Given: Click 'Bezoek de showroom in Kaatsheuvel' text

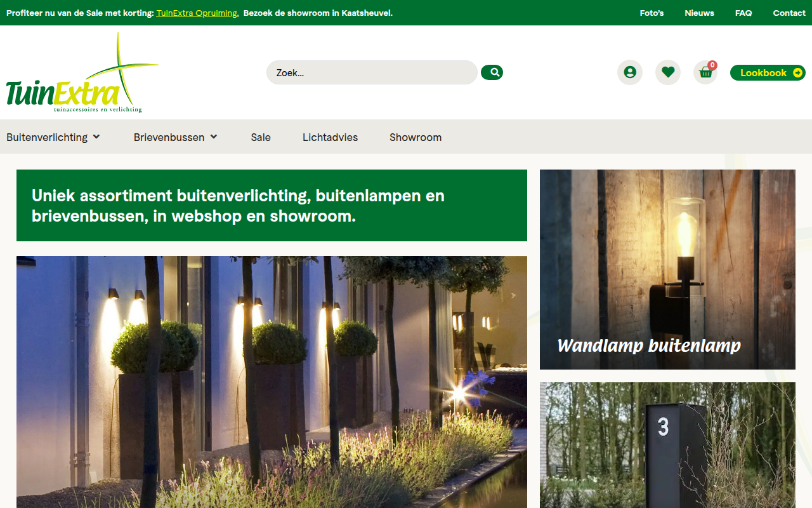Looking at the screenshot, I should pos(318,13).
